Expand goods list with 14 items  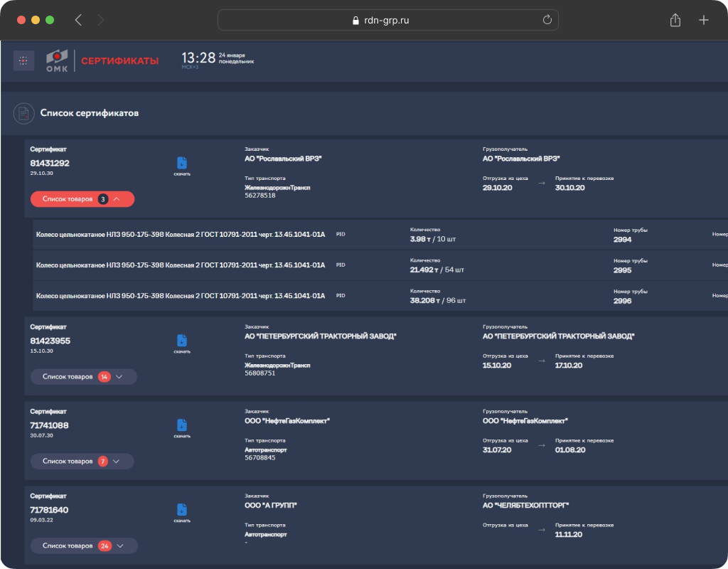[84, 377]
